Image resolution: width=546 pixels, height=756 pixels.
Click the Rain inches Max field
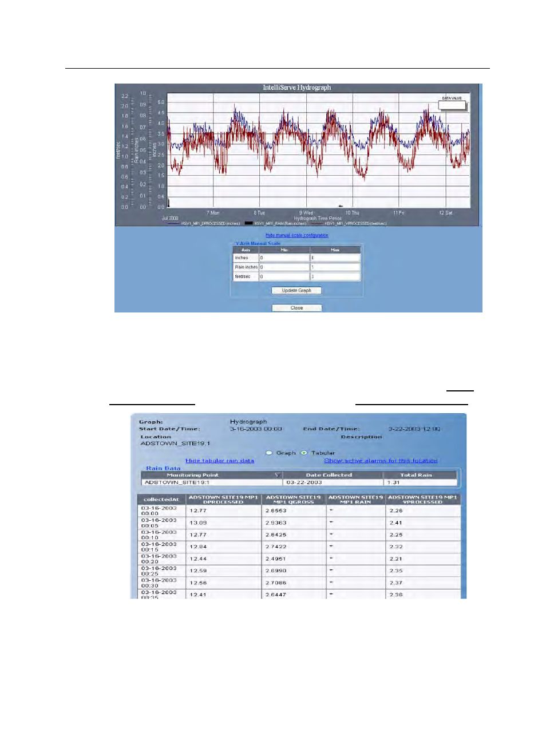(x=335, y=267)
